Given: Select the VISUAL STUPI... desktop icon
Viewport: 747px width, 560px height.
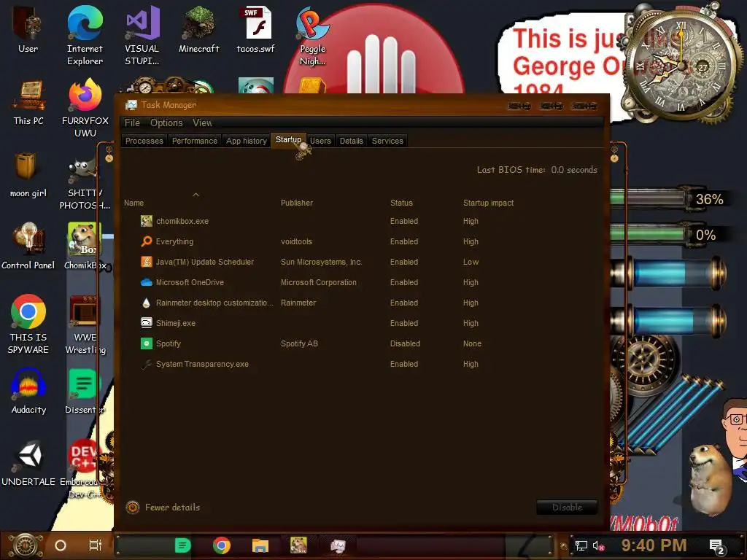Looking at the screenshot, I should tap(142, 23).
